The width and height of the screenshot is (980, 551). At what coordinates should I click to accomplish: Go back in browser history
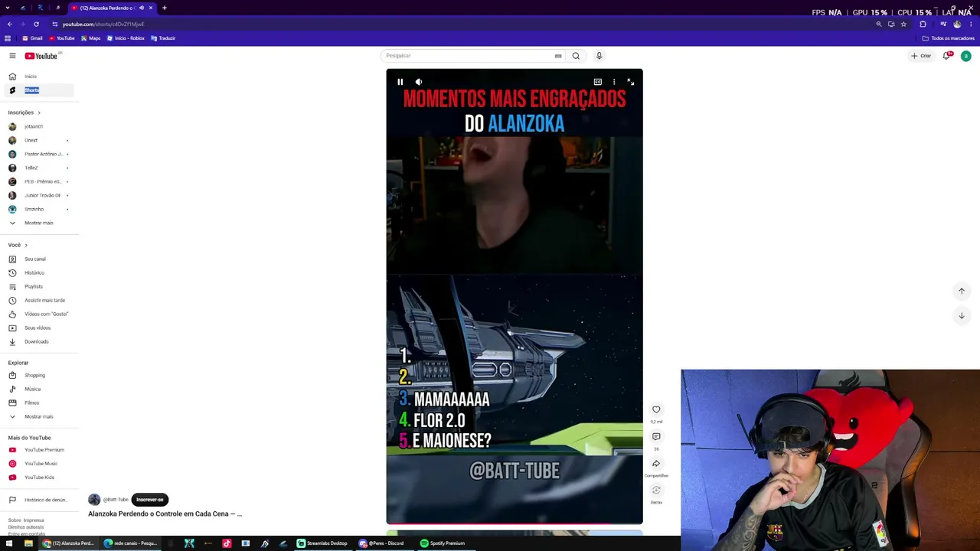(9, 24)
